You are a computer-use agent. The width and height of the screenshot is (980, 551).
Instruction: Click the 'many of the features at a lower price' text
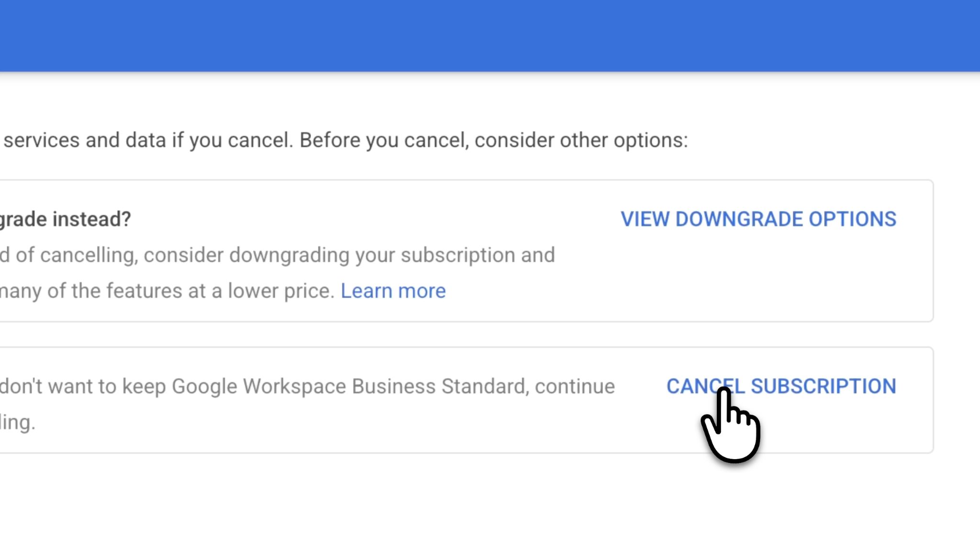point(167,291)
